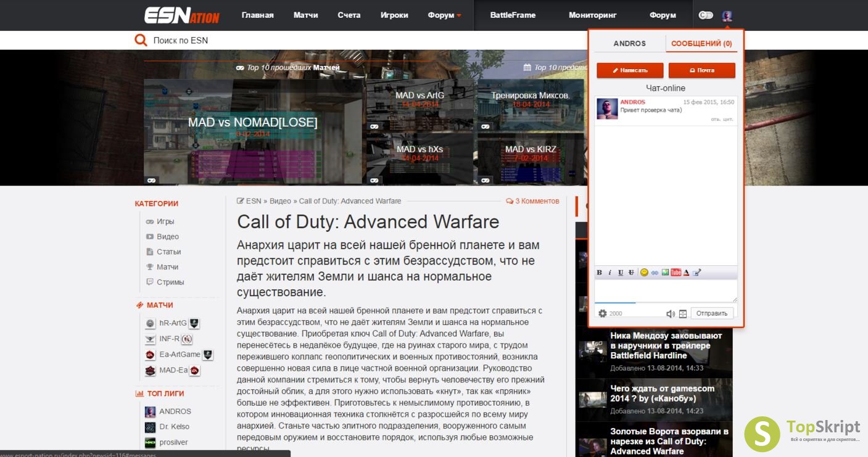Open the Стримы category

(170, 282)
